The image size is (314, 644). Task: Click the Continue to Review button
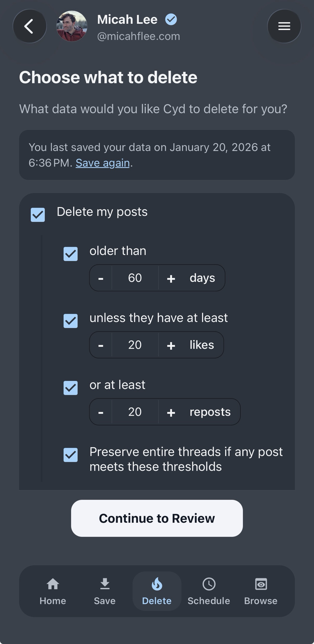tap(157, 518)
